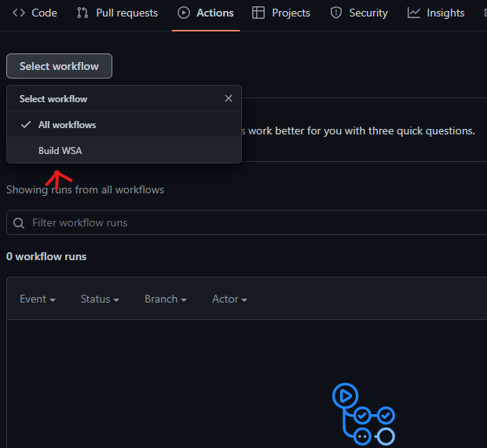The image size is (487, 448).
Task: Go to the Projects tab
Action: pos(280,13)
